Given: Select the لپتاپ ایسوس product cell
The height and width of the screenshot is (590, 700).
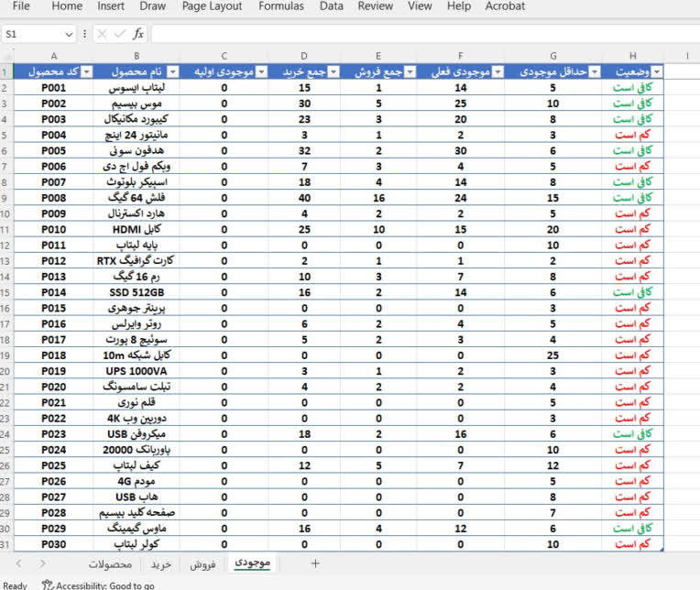Looking at the screenshot, I should 137,88.
